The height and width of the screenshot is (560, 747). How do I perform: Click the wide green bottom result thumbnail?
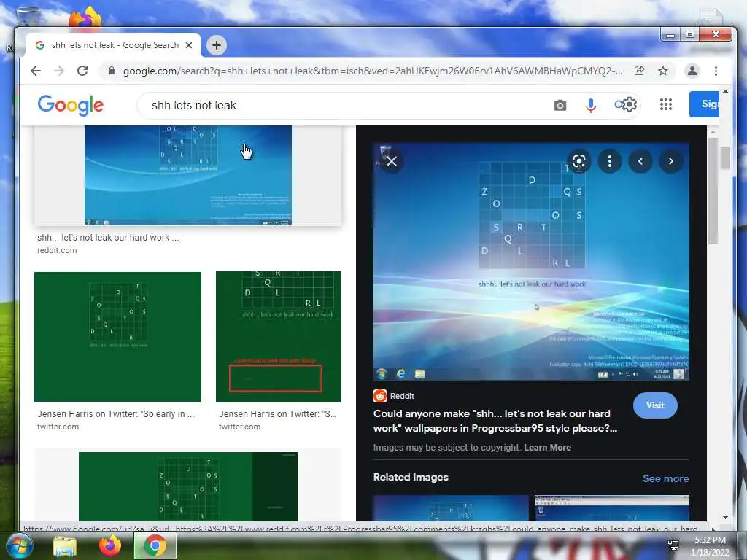click(x=187, y=486)
